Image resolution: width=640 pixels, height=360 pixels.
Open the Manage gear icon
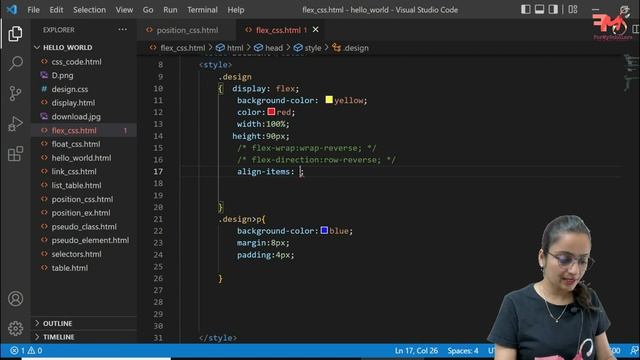coord(15,328)
